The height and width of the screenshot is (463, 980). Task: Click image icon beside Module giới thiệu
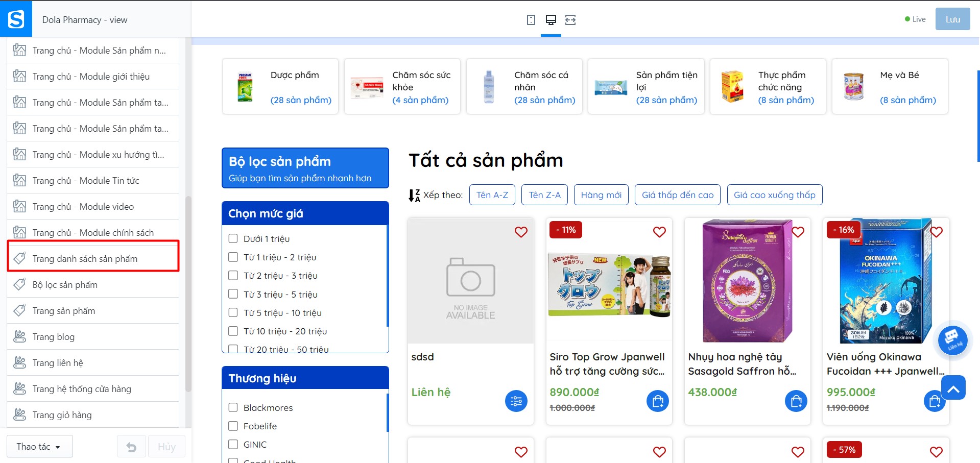point(19,77)
